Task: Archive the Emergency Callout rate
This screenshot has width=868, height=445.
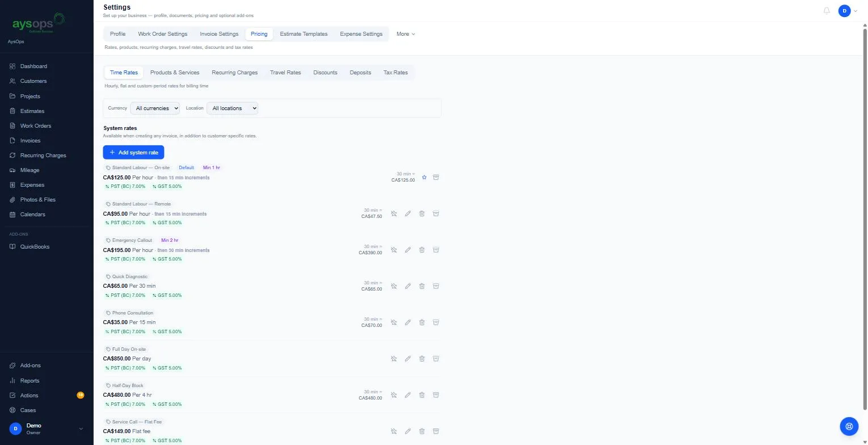Action: [x=436, y=250]
